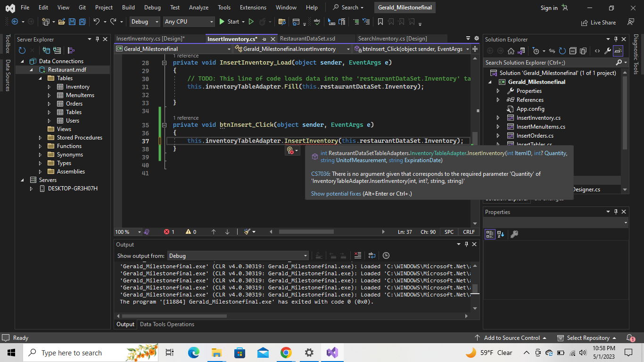Toggle word wrap icon in Output pane
The height and width of the screenshot is (362, 644).
[372, 255]
